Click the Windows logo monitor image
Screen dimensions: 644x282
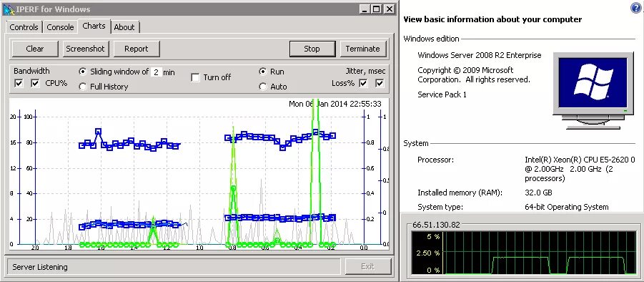[x=593, y=90]
